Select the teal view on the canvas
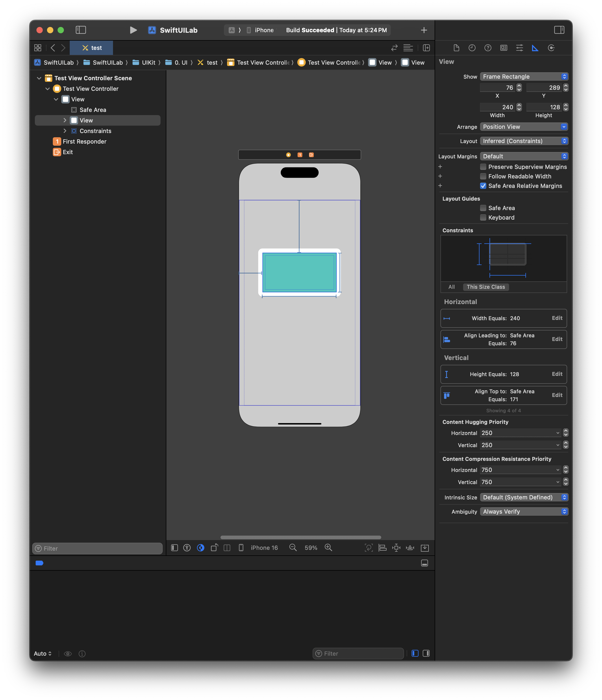This screenshot has height=700, width=602. click(299, 272)
